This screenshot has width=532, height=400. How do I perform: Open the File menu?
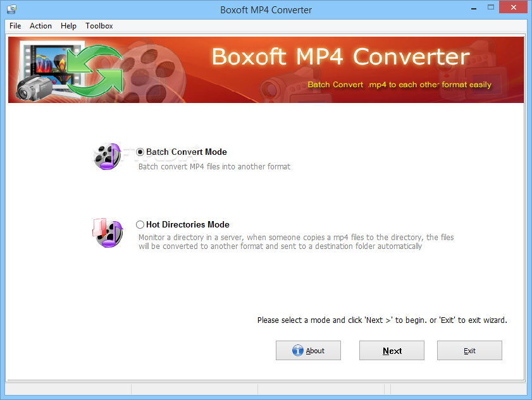(x=15, y=26)
